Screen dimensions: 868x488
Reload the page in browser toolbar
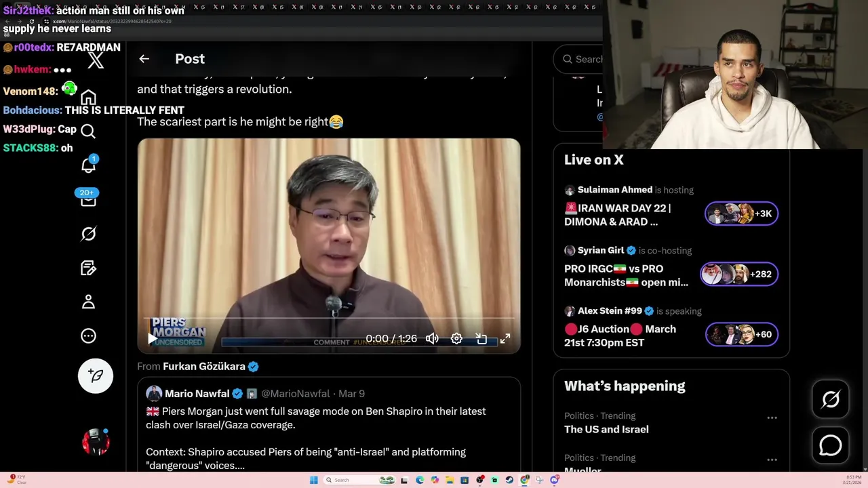(x=31, y=21)
